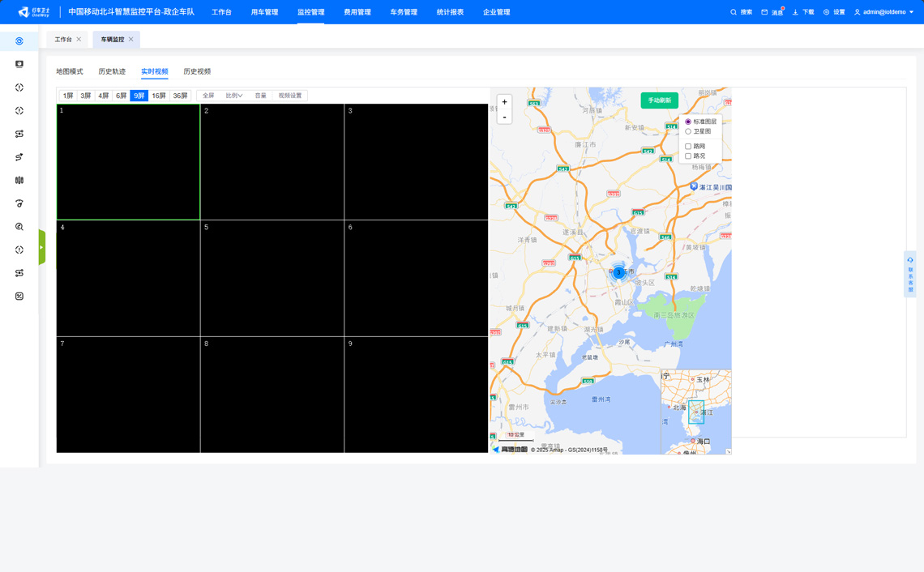This screenshot has height=572, width=924.
Task: Click the 视频设置 video settings button
Action: 289,96
